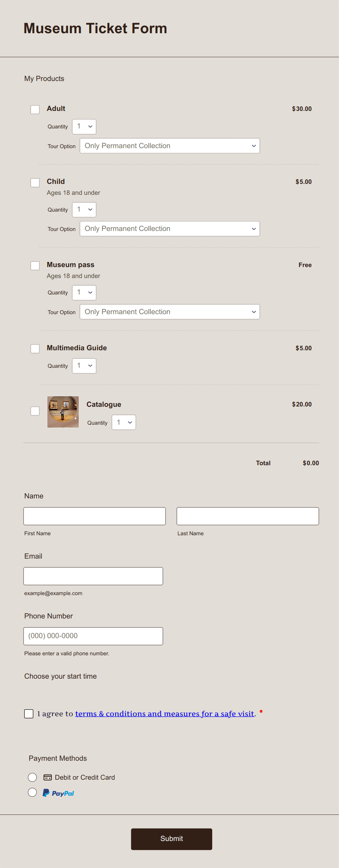Check the Child ticket checkbox
339x868 pixels.
tap(35, 182)
